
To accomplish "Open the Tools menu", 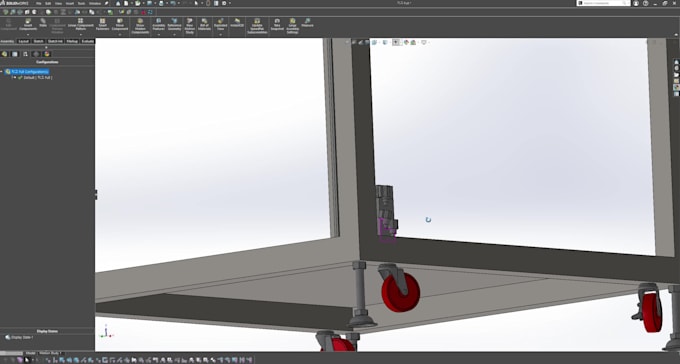I will pyautogui.click(x=81, y=3).
